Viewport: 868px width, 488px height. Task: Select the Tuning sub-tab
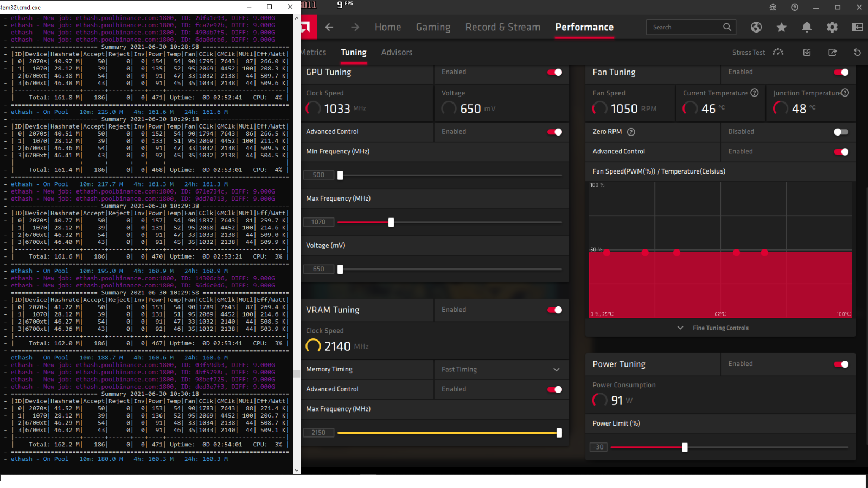tap(354, 52)
